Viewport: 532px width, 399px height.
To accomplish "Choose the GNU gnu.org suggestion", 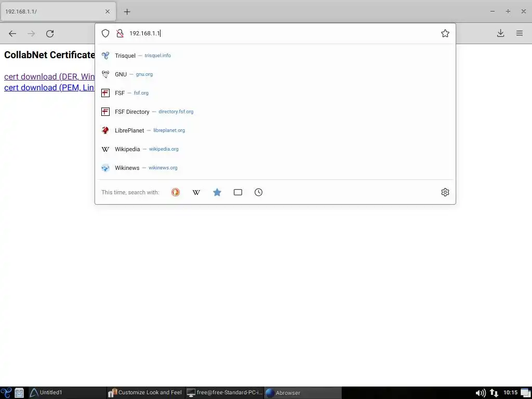I will tap(275, 74).
